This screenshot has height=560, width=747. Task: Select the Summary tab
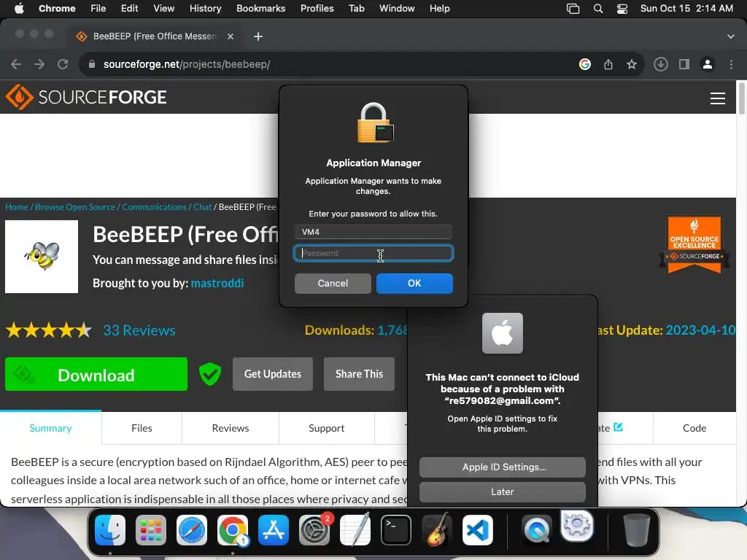pyautogui.click(x=50, y=428)
